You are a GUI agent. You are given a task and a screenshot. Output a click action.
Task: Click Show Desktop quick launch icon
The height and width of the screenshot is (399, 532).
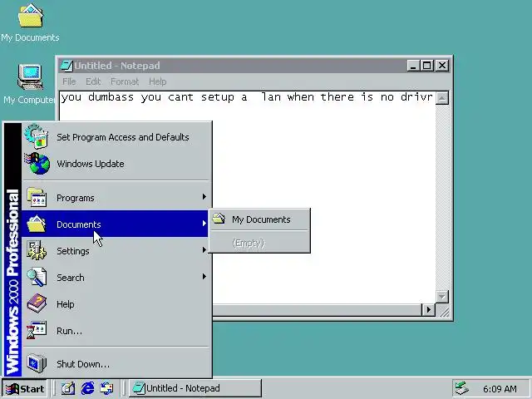pos(68,388)
